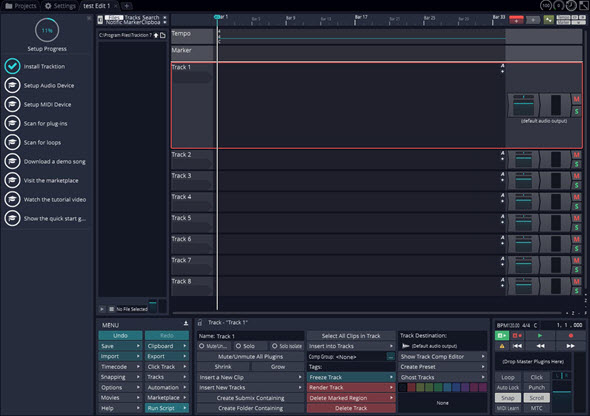This screenshot has width=590, height=416.
Task: Open the Freeze Track dropdown
Action: point(351,377)
